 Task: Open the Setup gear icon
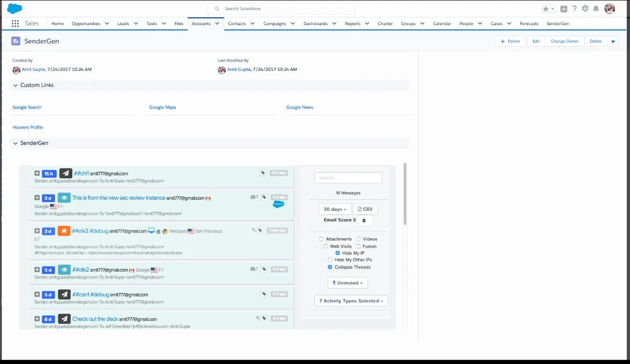585,9
